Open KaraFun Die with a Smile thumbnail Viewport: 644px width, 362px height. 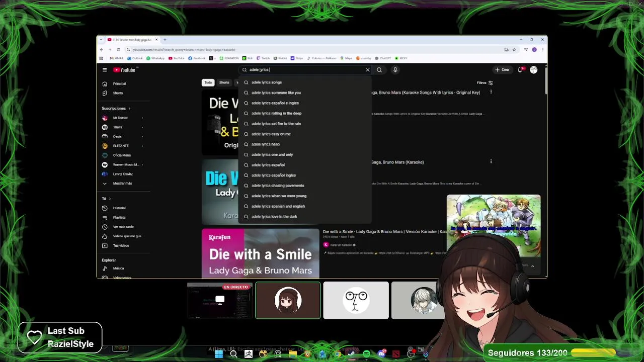pyautogui.click(x=261, y=253)
